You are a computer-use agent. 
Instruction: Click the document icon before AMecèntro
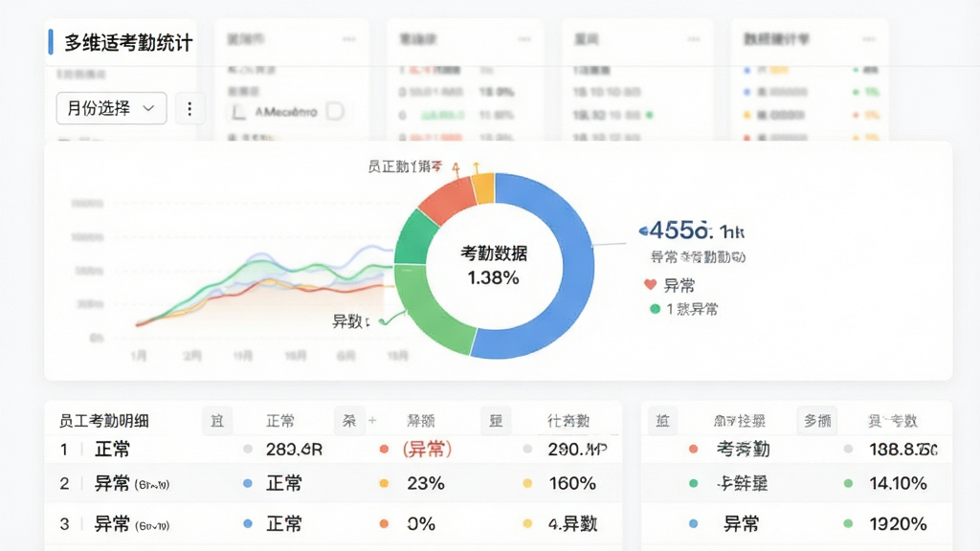point(238,113)
